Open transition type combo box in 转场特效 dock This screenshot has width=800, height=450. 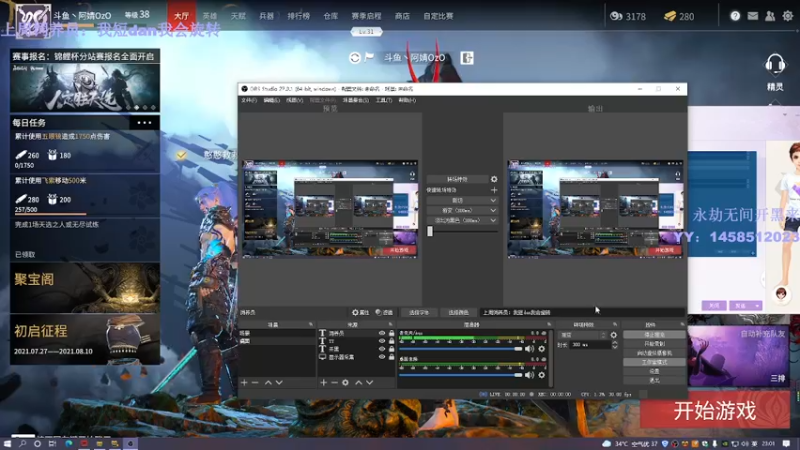(582, 335)
